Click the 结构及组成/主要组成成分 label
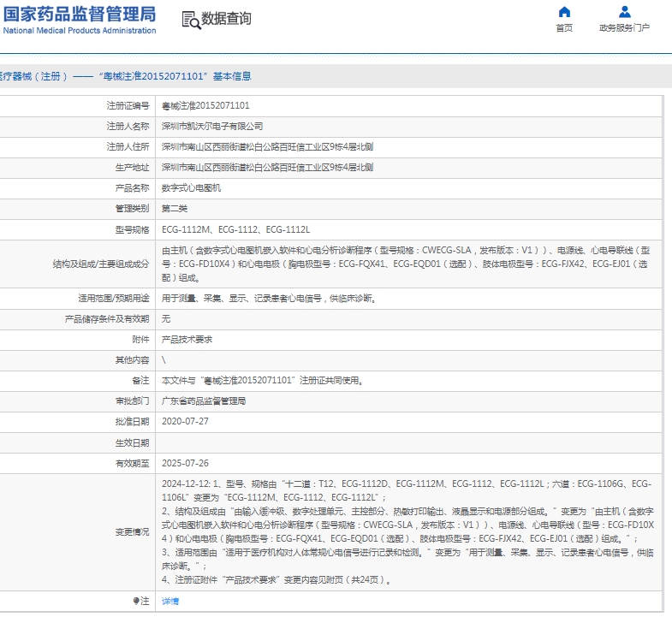The width and height of the screenshot is (672, 617). 101,264
